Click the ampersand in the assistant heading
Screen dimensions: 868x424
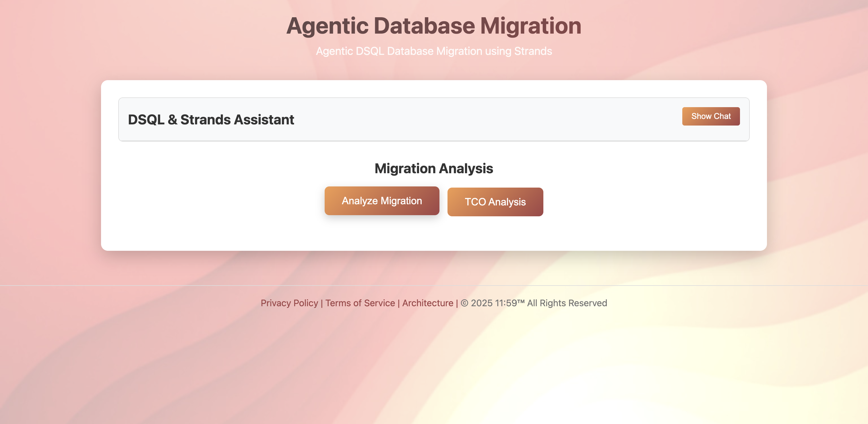point(172,120)
